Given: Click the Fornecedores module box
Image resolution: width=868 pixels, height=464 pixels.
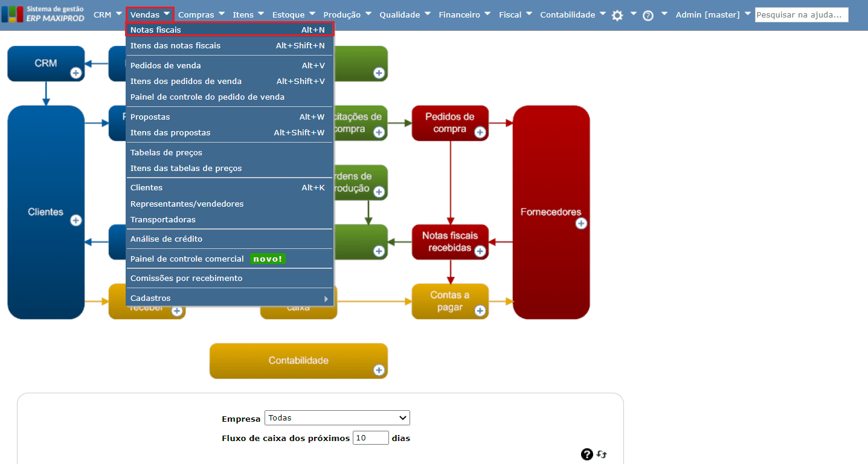Looking at the screenshot, I should click(551, 212).
